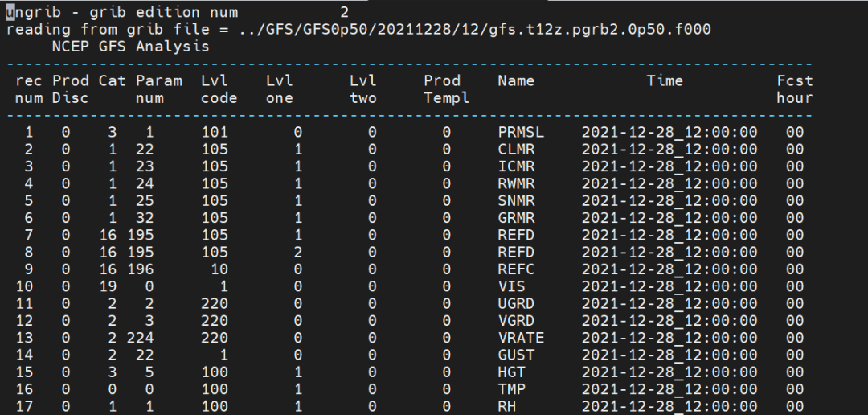Click the NCEP GFS Analysis text
Viewport: 868px width, 415px height.
130,47
